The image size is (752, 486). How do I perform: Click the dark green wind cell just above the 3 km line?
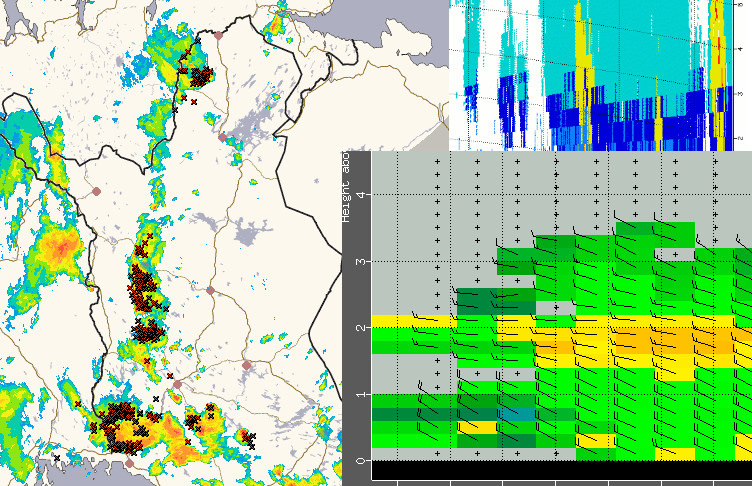pos(516,261)
